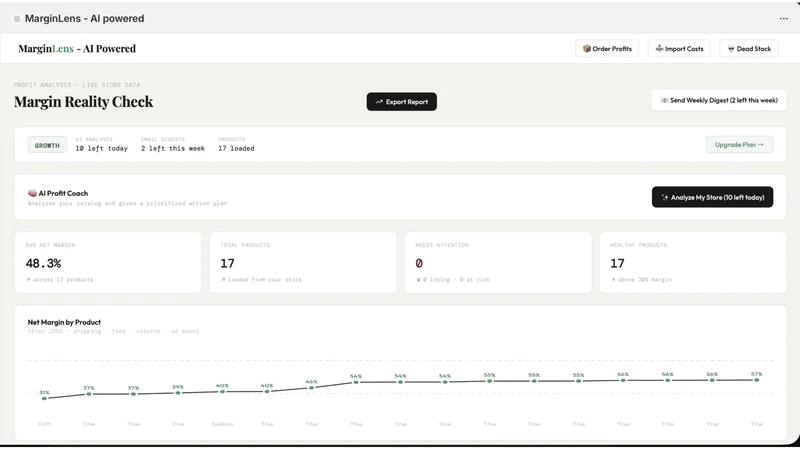
Task: Click the Net Margin by Product title
Action: [x=64, y=322]
